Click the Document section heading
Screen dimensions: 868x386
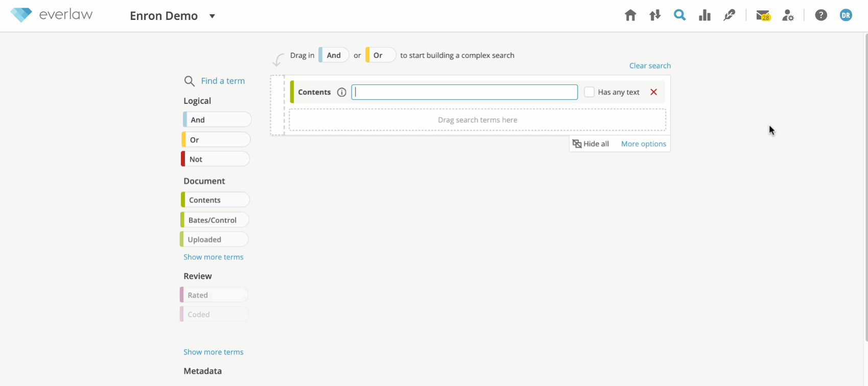[204, 181]
